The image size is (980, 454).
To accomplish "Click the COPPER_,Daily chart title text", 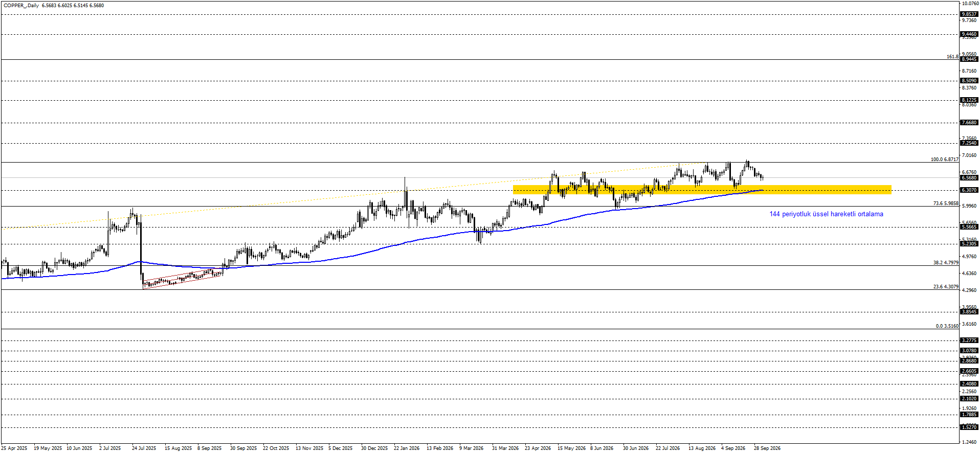I will coord(21,6).
